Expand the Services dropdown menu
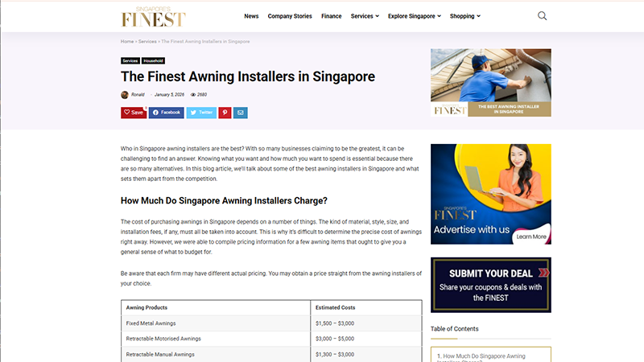Viewport: 644px width, 362px height. [365, 16]
